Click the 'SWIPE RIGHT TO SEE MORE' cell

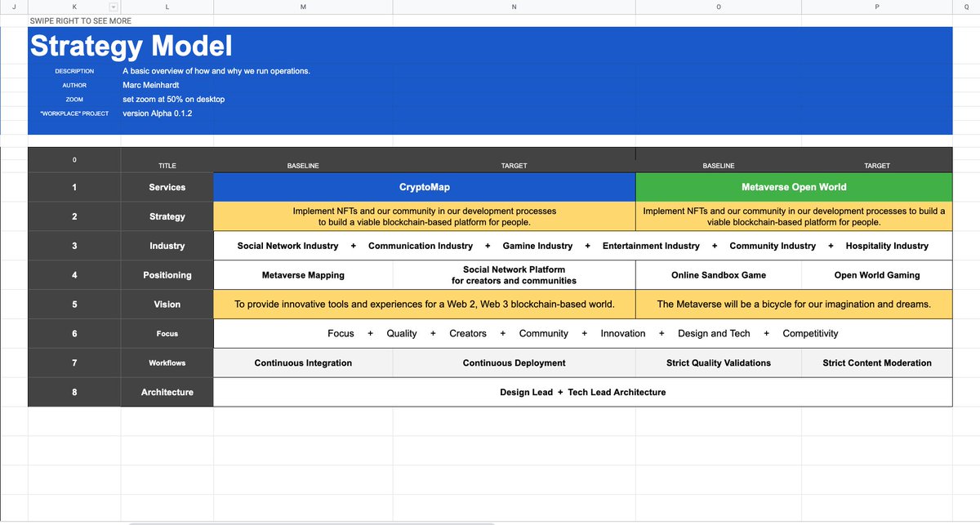pos(81,20)
